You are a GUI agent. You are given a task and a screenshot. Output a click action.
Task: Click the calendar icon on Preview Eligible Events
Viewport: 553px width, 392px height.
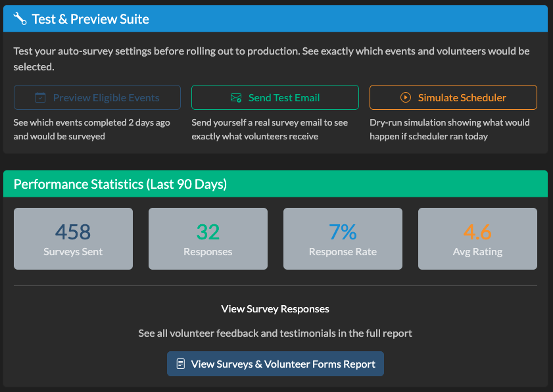point(40,97)
